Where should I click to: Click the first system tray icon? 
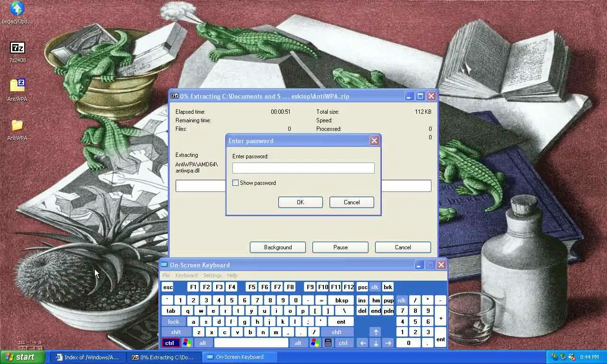pos(554,357)
